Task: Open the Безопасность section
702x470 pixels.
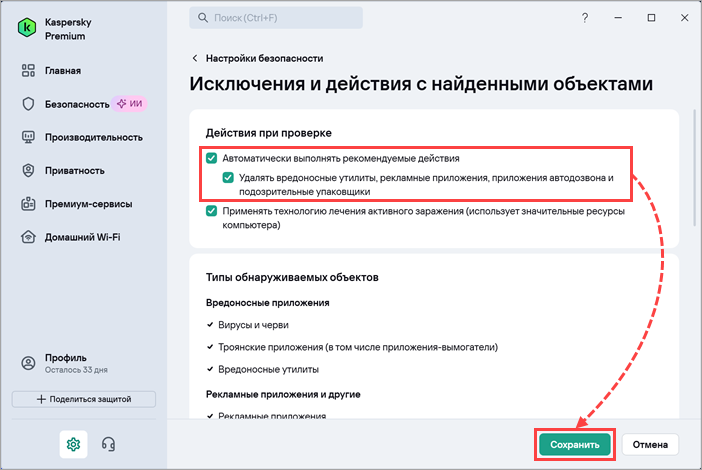Action: pos(77,104)
